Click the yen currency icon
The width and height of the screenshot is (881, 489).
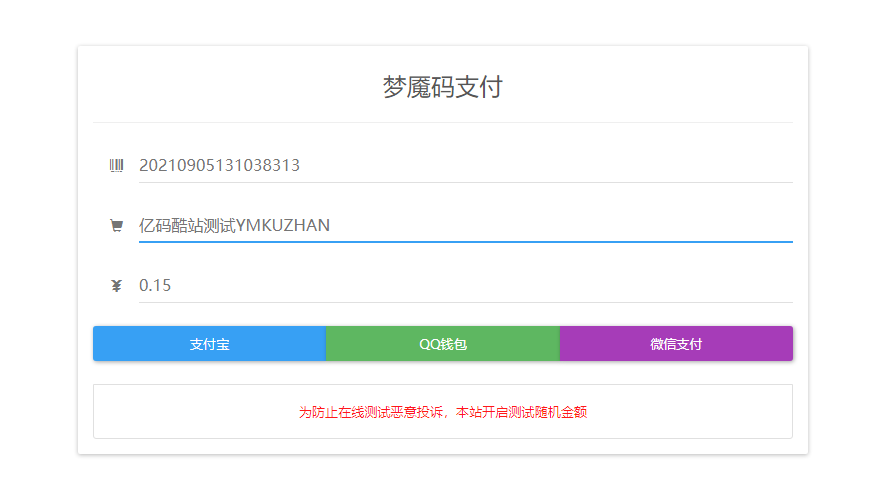(x=116, y=286)
